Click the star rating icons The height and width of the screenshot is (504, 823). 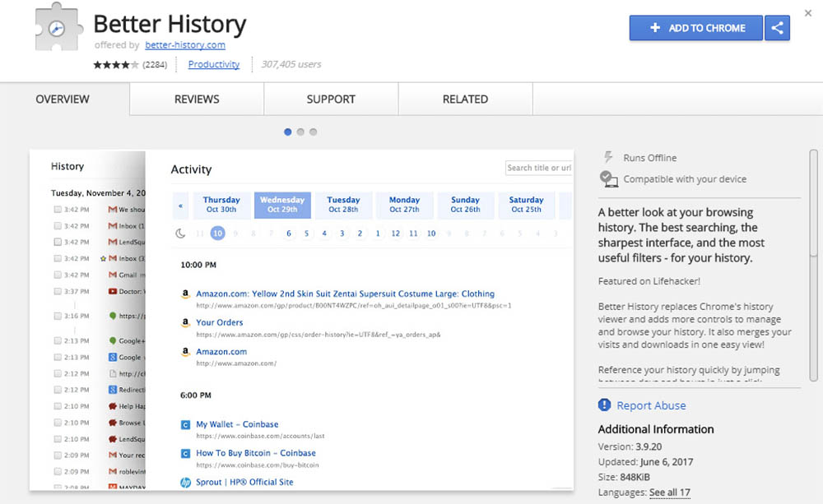click(x=116, y=64)
